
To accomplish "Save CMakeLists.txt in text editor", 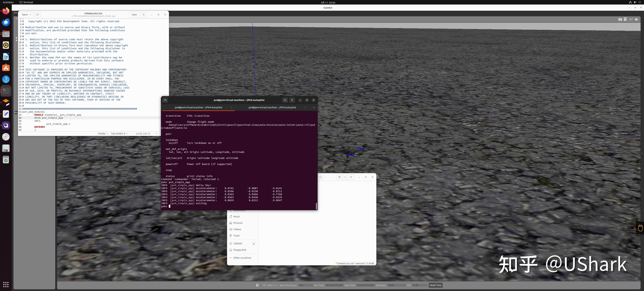I will (x=134, y=14).
